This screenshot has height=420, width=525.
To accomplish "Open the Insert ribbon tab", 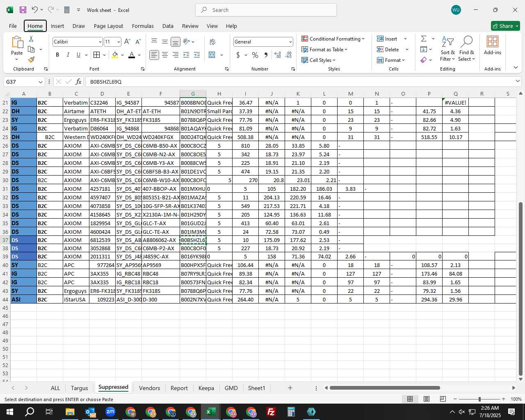I will click(x=57, y=26).
